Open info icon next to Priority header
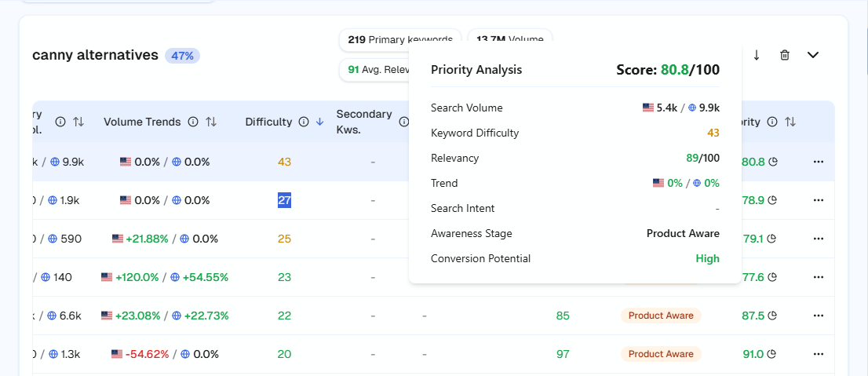 773,122
